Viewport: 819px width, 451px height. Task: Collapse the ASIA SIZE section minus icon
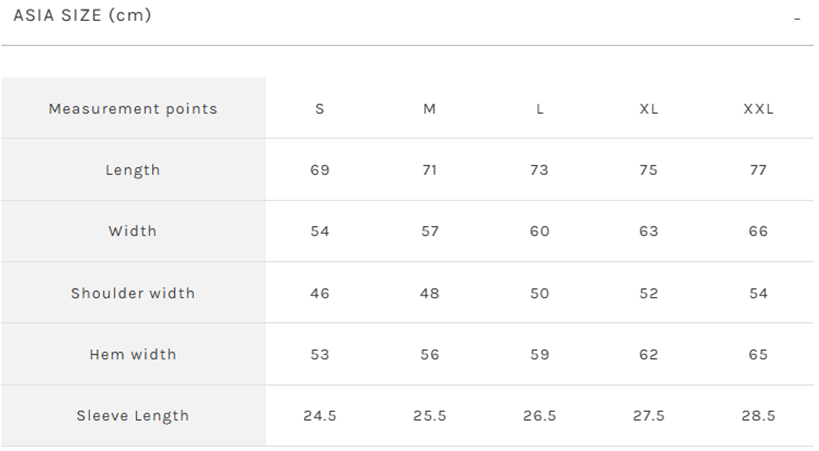click(x=797, y=18)
